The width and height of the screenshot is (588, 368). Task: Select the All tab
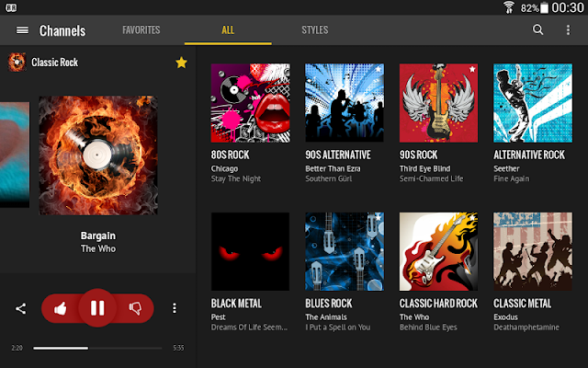tap(228, 30)
